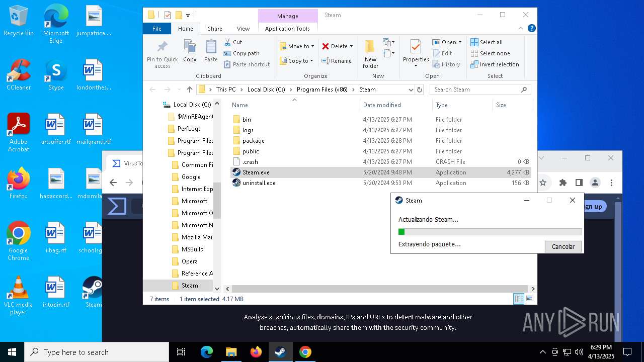Click Select all in ribbon
Image resolution: width=644 pixels, height=362 pixels.
(487, 42)
